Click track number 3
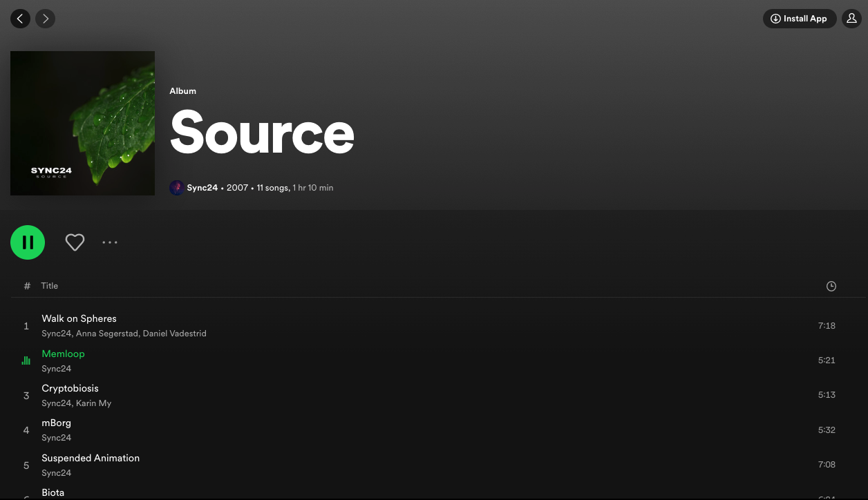The width and height of the screenshot is (868, 500). [x=26, y=396]
